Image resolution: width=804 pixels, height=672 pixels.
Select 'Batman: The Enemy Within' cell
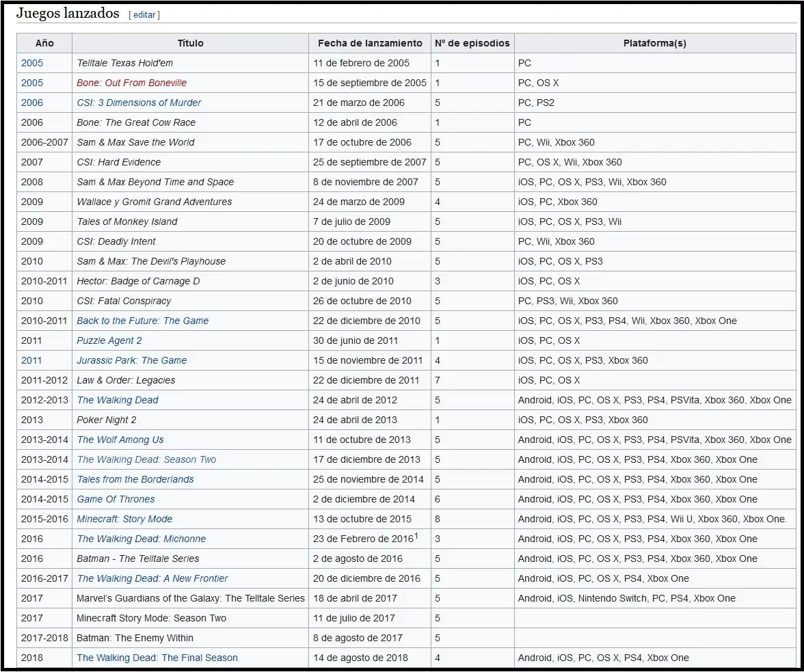tap(190, 639)
